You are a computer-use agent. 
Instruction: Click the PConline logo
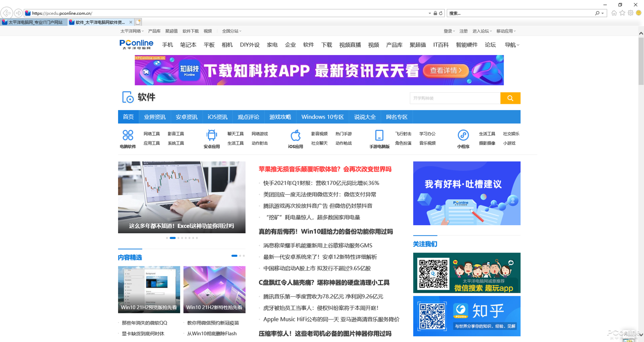click(136, 44)
